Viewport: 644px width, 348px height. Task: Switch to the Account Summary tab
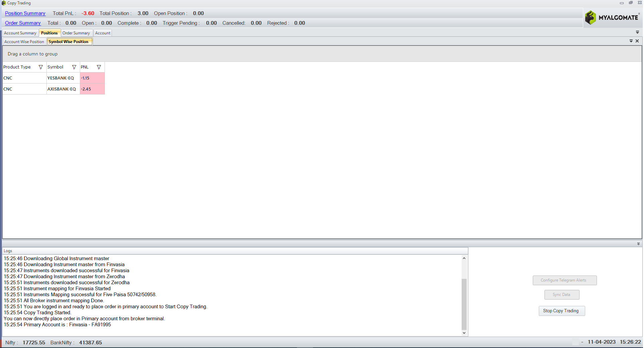coord(20,33)
